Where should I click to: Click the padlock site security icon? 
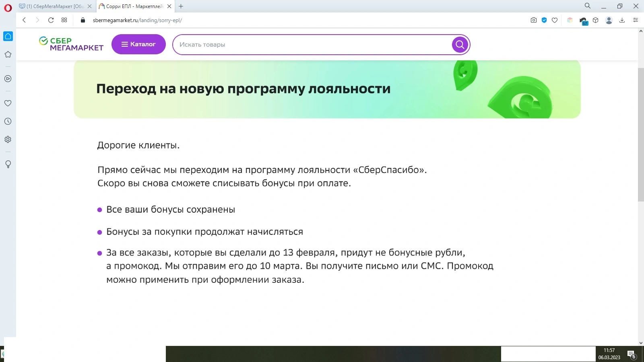tap(83, 20)
